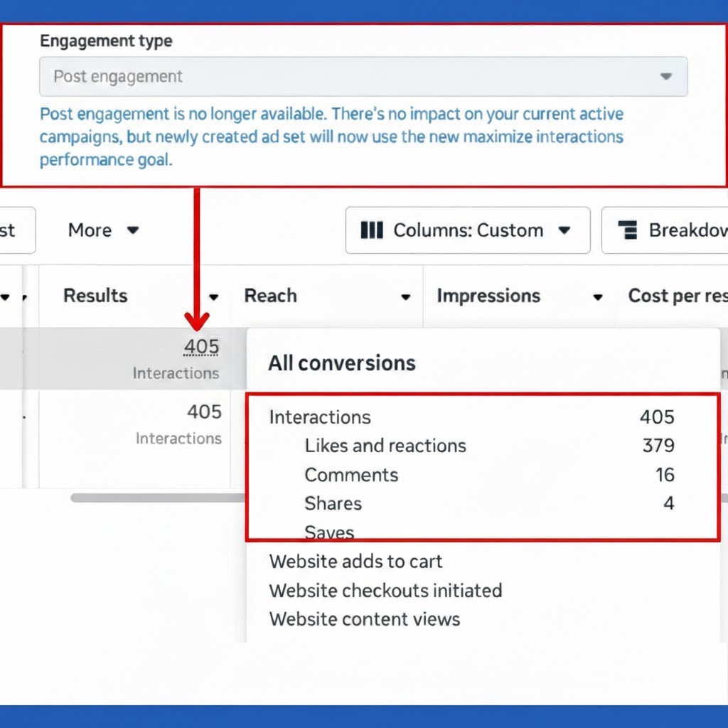Select the Interactions row in All conversions
The width and height of the screenshot is (728, 728).
coord(471,417)
